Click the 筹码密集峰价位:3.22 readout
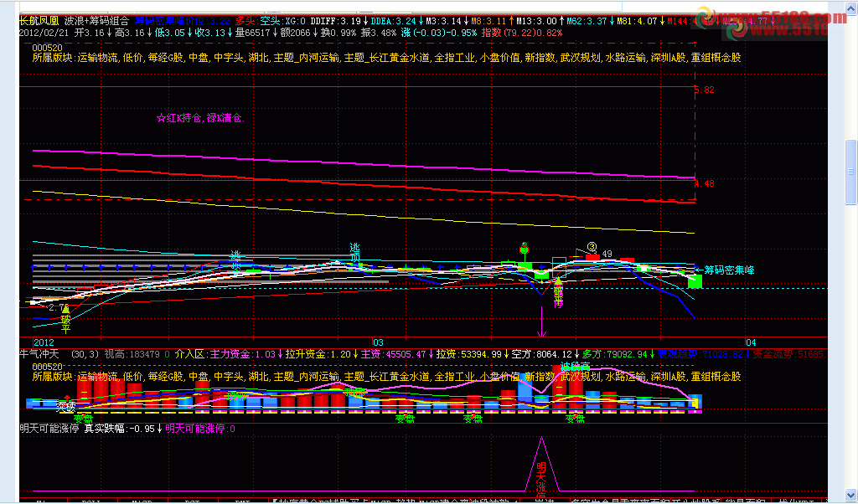 [182, 21]
